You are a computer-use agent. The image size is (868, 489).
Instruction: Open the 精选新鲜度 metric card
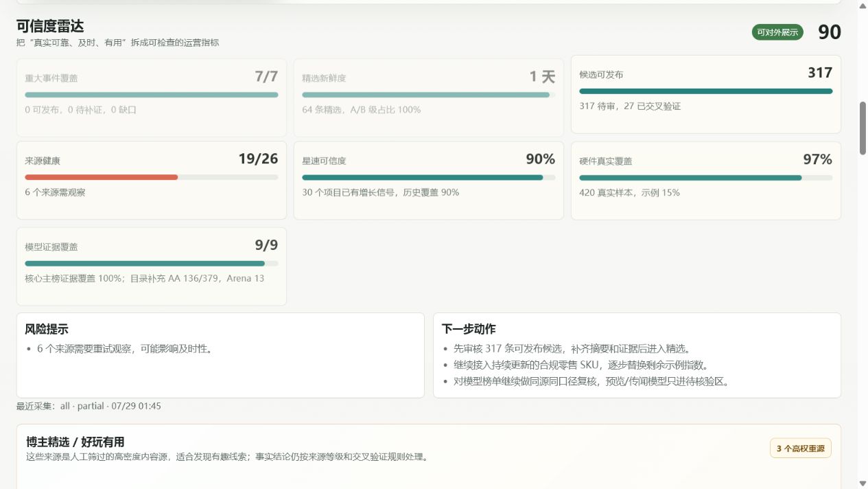pyautogui.click(x=429, y=98)
